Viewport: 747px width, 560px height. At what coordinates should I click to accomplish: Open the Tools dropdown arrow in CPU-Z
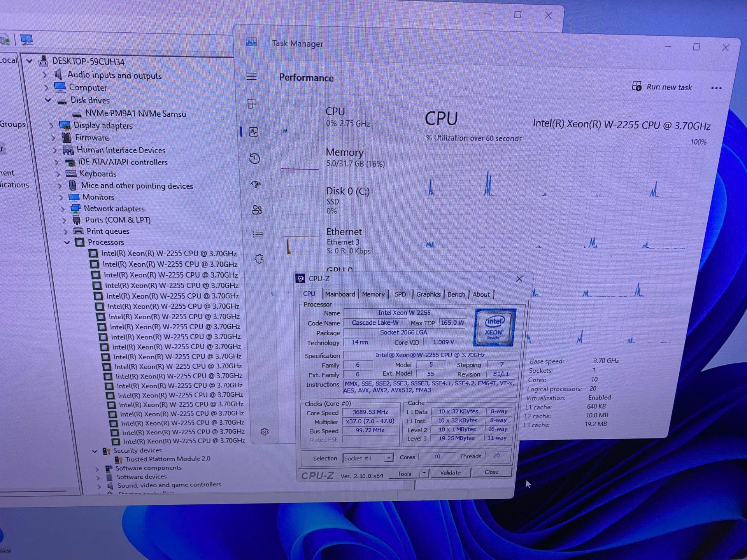point(425,473)
